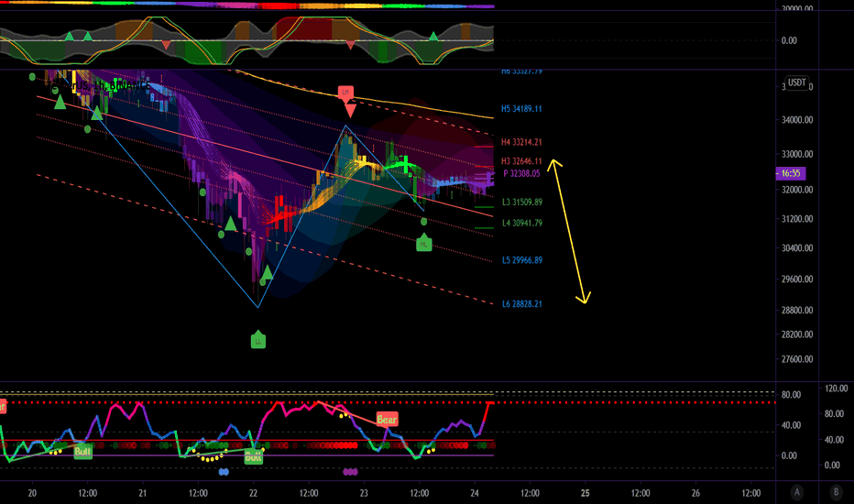Screen dimensions: 854x504
Task: Click the round A button below the scale
Action: [797, 492]
